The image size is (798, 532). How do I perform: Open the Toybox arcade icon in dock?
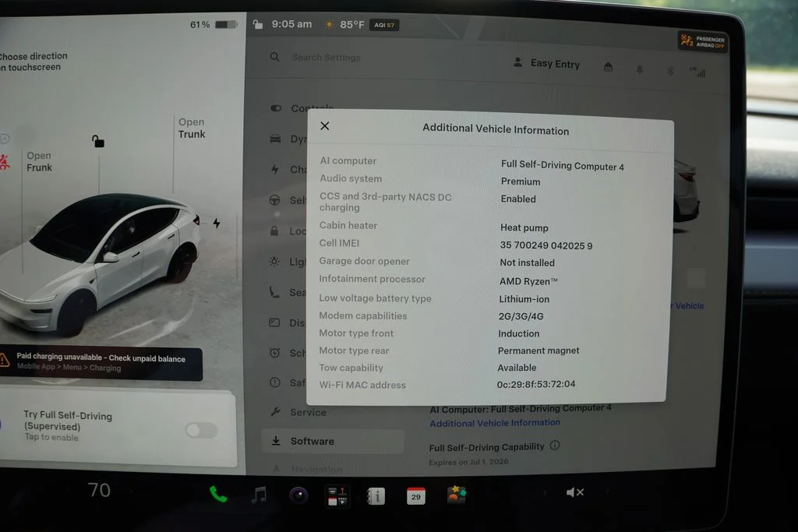(456, 495)
